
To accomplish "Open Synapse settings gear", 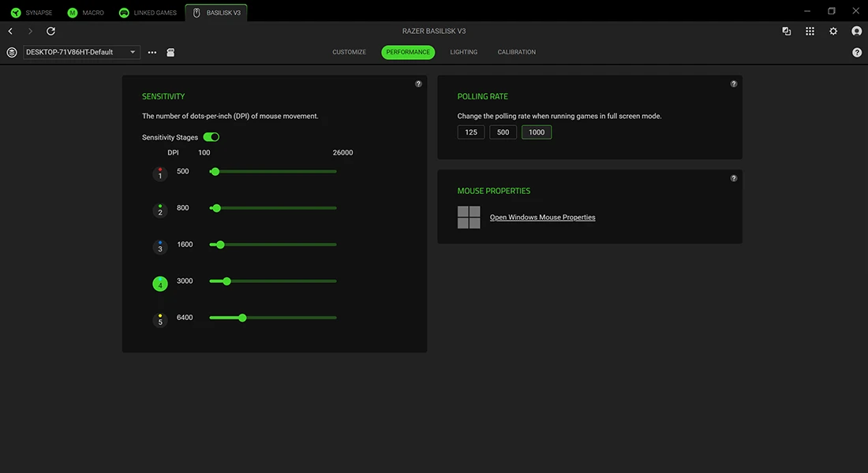I will pyautogui.click(x=833, y=31).
